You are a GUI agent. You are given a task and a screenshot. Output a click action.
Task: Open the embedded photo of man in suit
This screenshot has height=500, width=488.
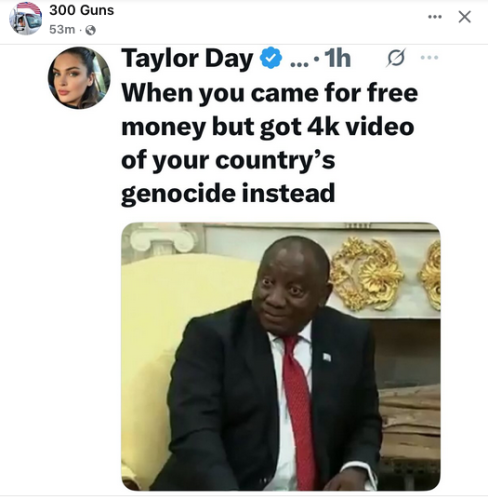(x=281, y=356)
